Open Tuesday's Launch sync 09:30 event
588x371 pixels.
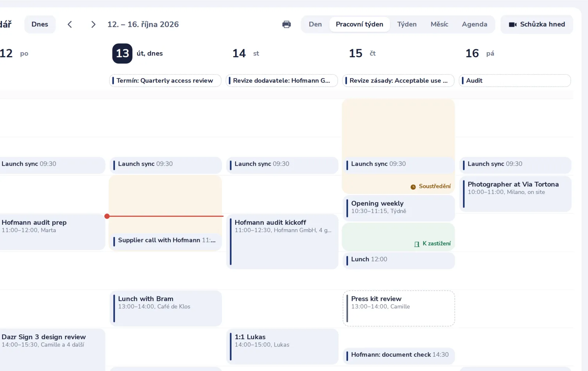point(165,165)
